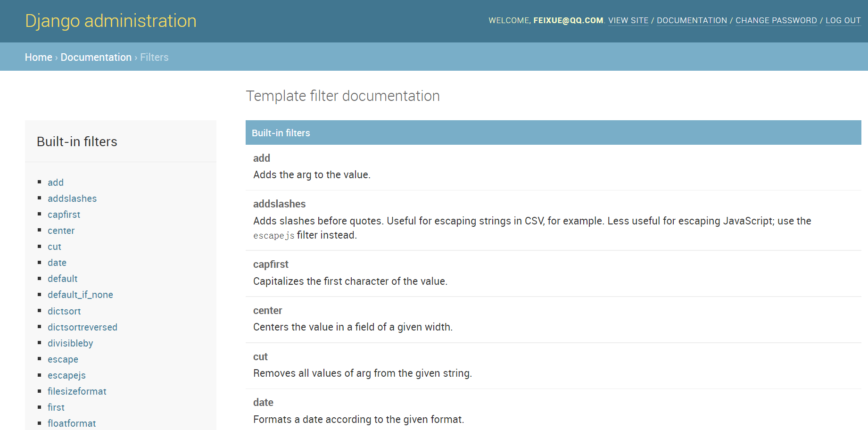Image resolution: width=868 pixels, height=430 pixels.
Task: Click the Built-in filters table header
Action: pos(281,133)
